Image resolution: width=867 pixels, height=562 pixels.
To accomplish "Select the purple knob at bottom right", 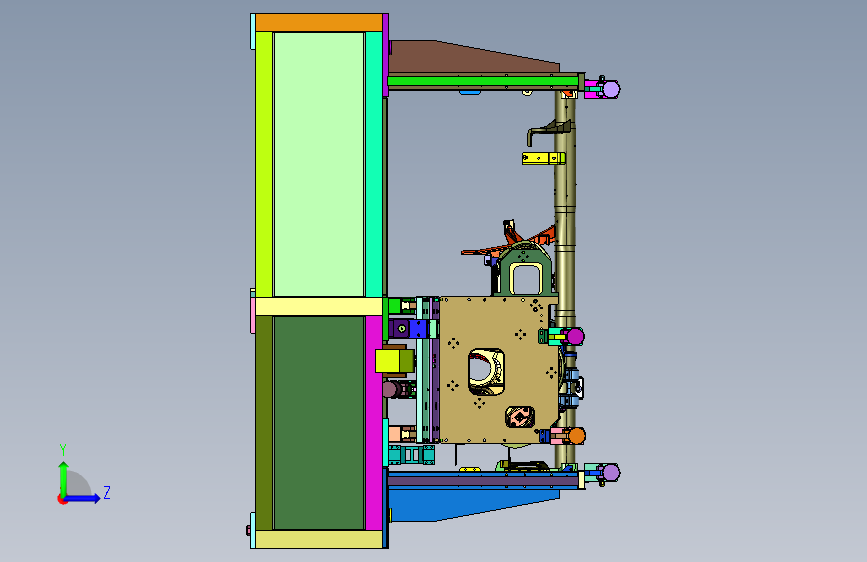I will pos(611,473).
